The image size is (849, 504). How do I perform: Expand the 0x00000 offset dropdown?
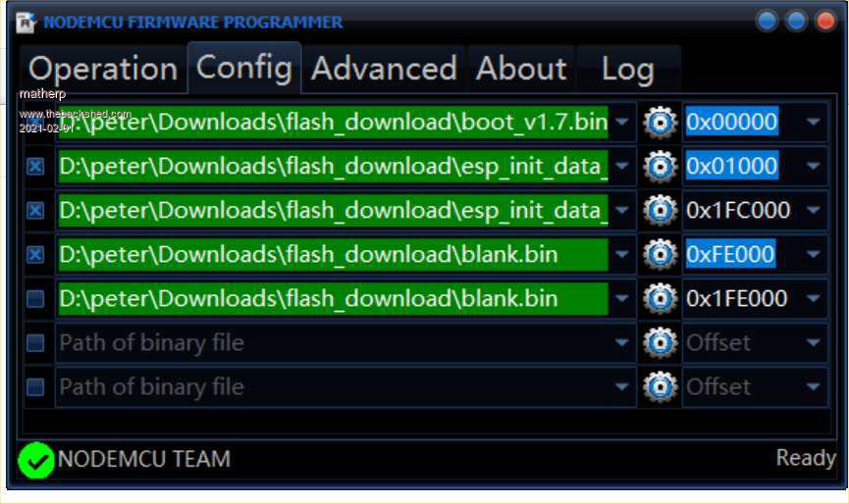point(813,123)
